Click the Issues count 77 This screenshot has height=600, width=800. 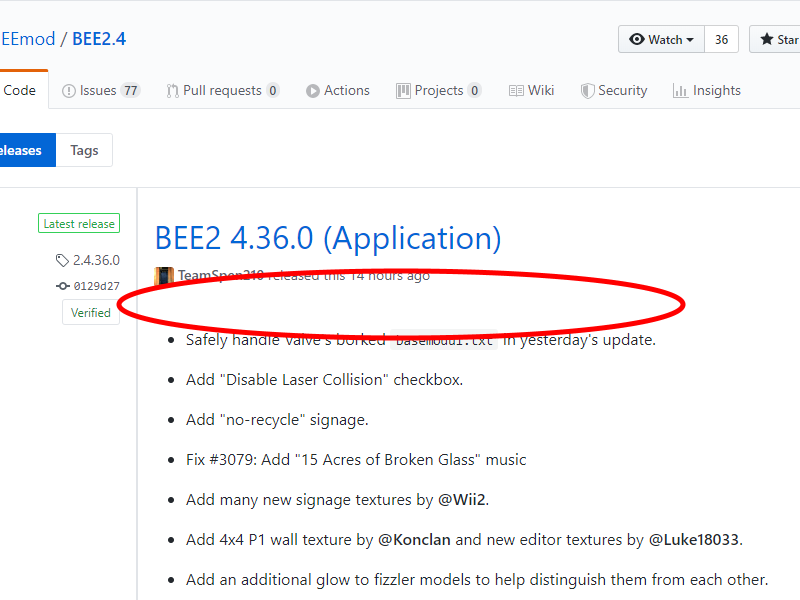point(131,91)
